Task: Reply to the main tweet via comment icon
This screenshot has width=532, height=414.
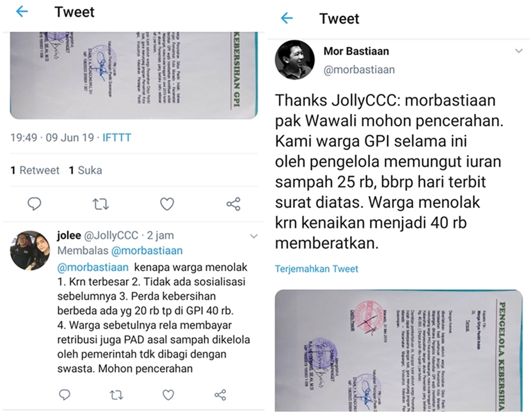Action: coord(34,204)
